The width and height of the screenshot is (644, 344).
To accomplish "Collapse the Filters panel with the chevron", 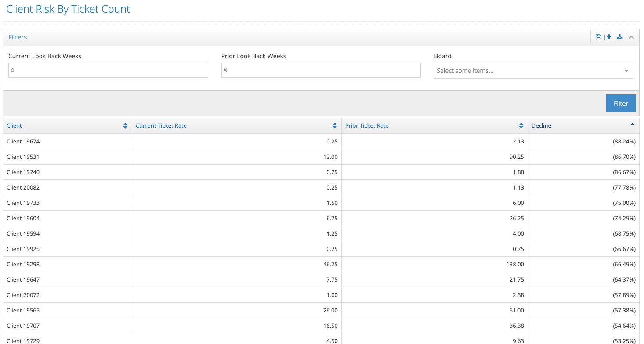I will pyautogui.click(x=631, y=37).
